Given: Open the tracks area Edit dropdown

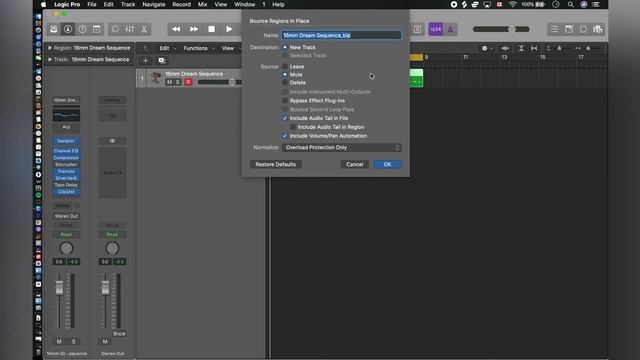Looking at the screenshot, I should tap(167, 48).
